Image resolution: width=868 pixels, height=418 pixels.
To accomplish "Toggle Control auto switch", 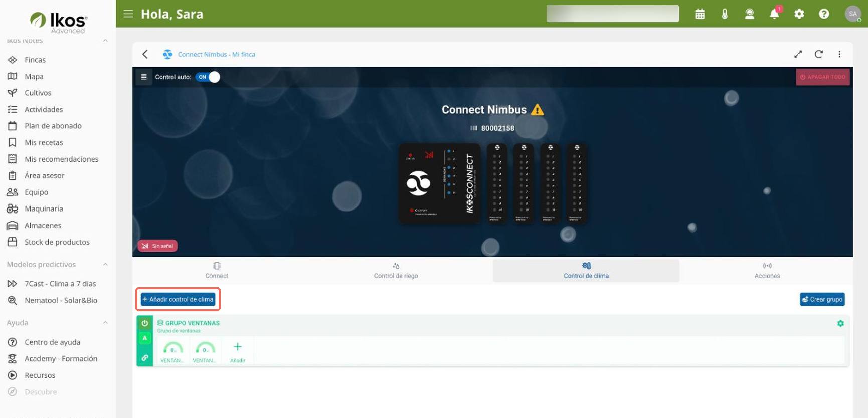I will [208, 77].
